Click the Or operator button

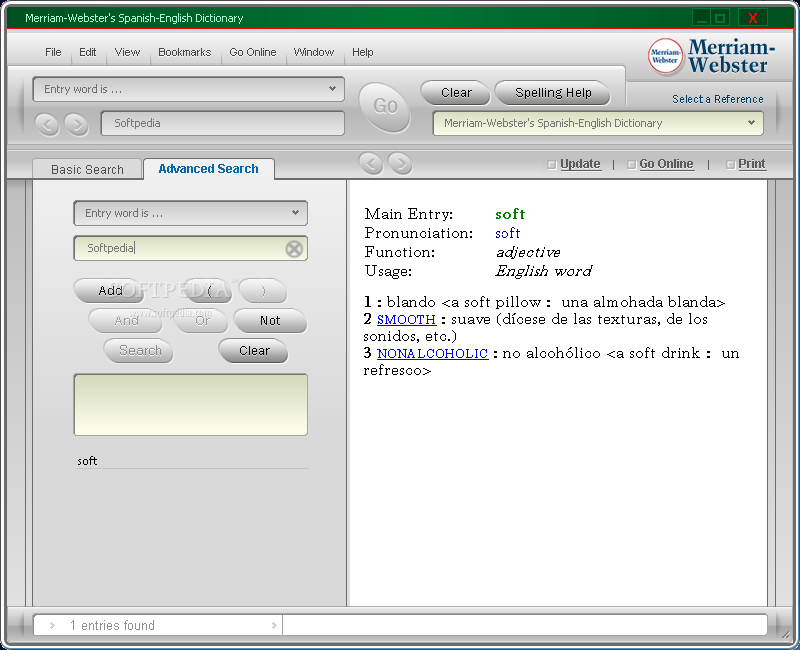(x=202, y=321)
